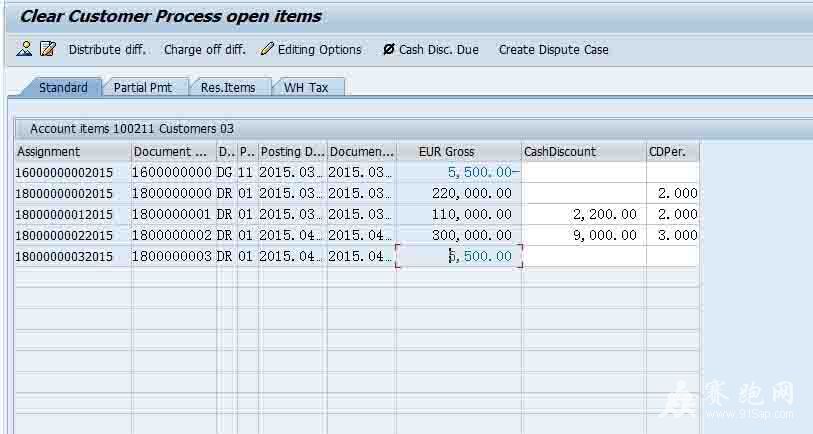The image size is (813, 434).
Task: Select assignment 18000000032015
Action: coord(64,256)
